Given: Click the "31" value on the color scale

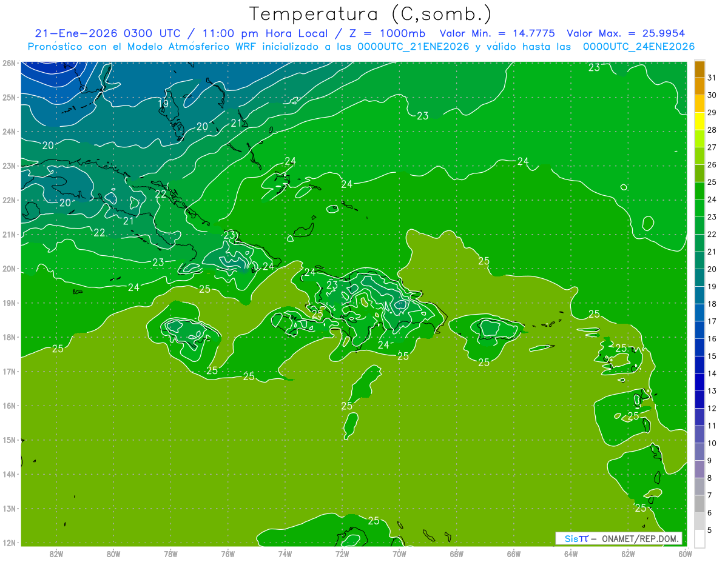Looking at the screenshot, I should (712, 78).
